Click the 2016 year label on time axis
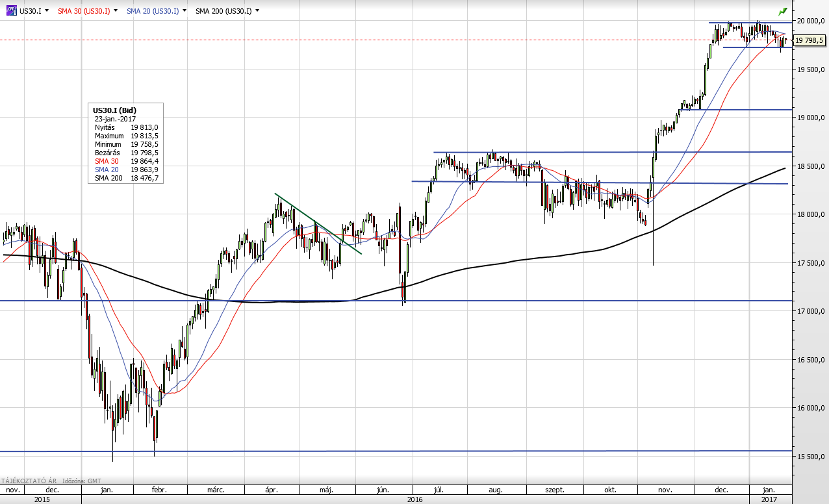 click(x=415, y=499)
